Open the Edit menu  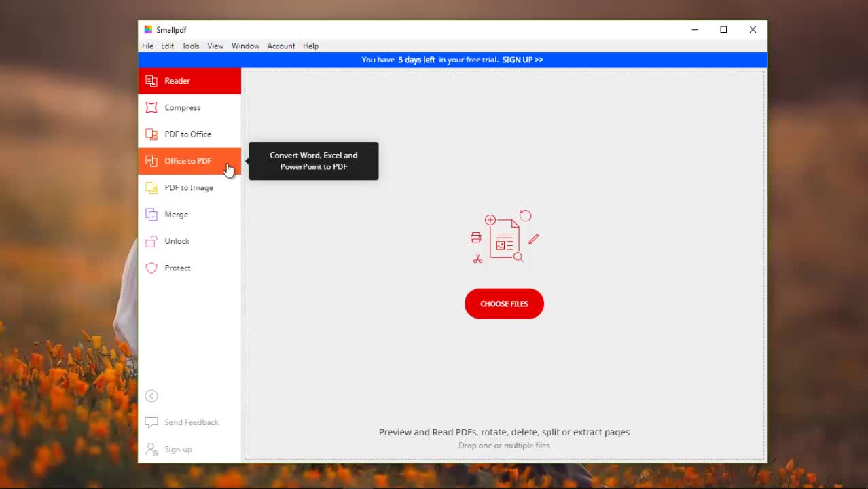(167, 46)
